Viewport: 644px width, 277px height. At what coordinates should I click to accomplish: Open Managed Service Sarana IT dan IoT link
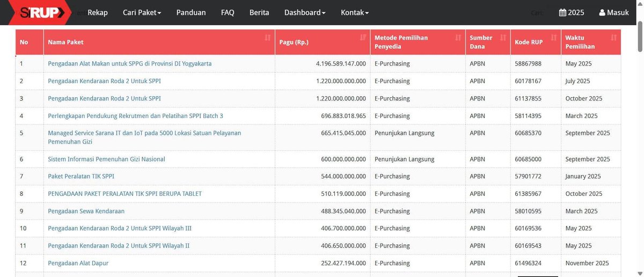point(144,137)
